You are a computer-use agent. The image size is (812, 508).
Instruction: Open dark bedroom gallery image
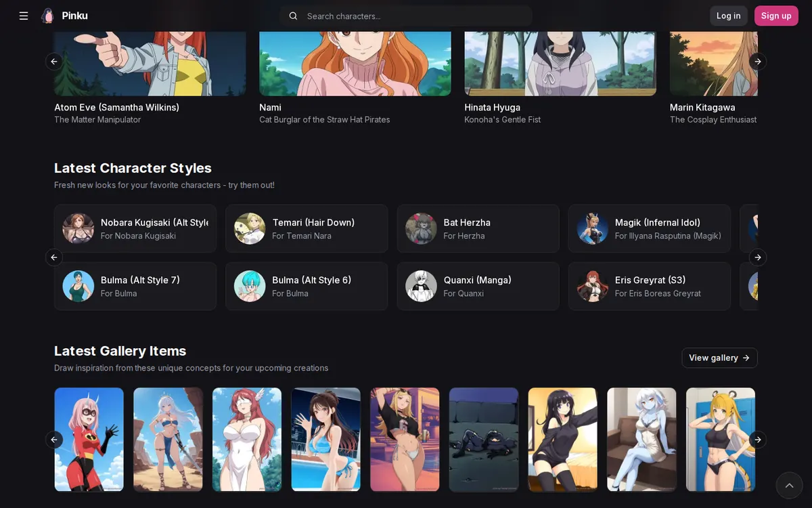coord(484,440)
